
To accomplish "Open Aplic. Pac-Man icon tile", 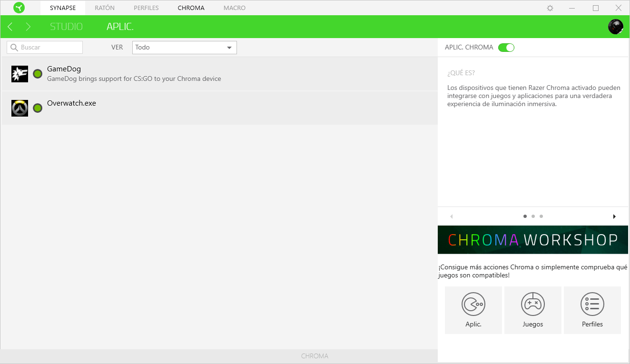I will tap(473, 310).
